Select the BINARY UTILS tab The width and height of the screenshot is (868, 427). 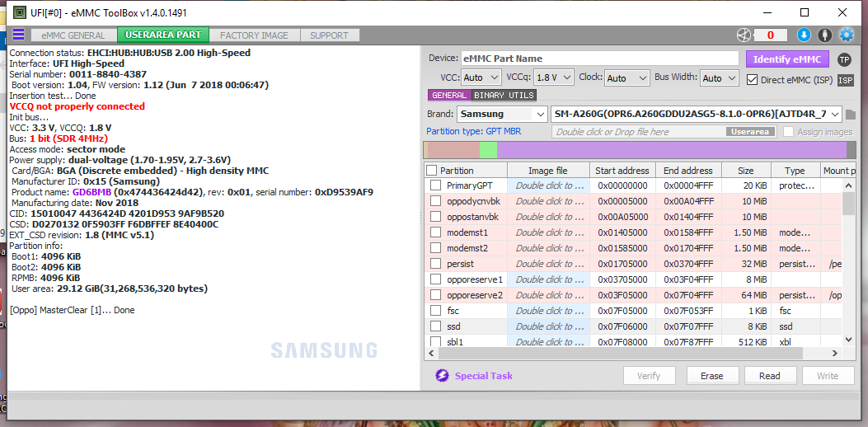click(504, 96)
